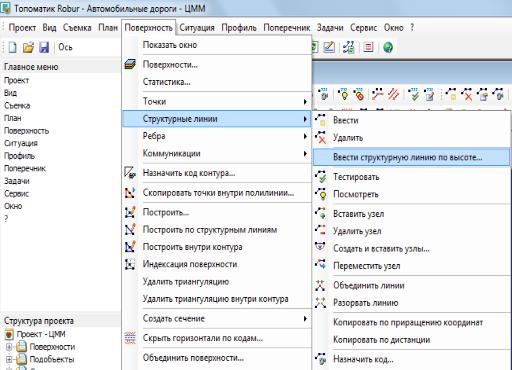
Task: Click the yellow-square structural line toolbar icon
Action: pyautogui.click(x=451, y=95)
